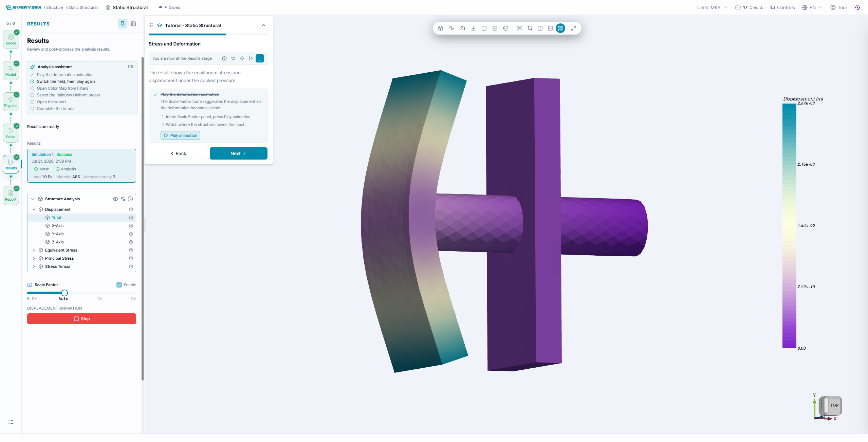Select 'Open the report' assistant step
The image size is (868, 442).
coord(51,102)
